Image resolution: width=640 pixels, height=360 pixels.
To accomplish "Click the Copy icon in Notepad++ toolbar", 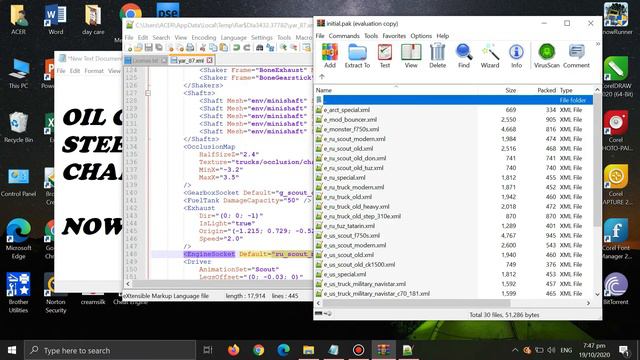I will pos(213,48).
